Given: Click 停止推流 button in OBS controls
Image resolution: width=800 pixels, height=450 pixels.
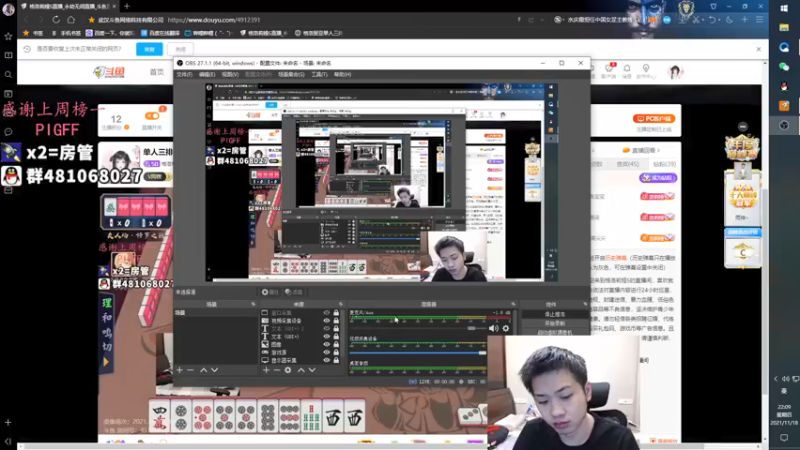Looking at the screenshot, I should coord(555,314).
